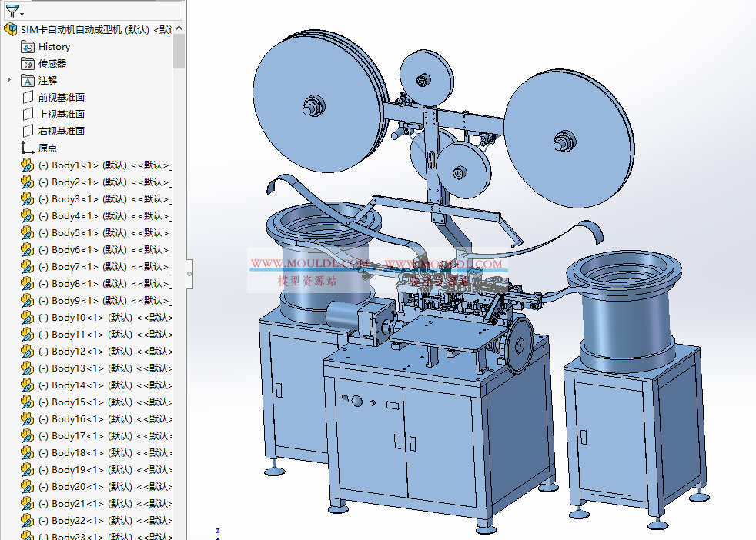Select 上视基准面 in the feature tree
756x540 pixels.
coord(61,115)
